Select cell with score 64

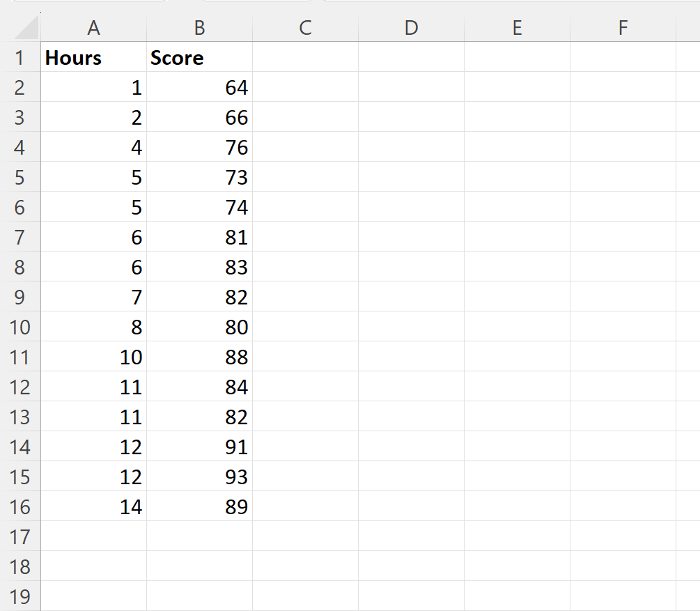click(x=200, y=87)
